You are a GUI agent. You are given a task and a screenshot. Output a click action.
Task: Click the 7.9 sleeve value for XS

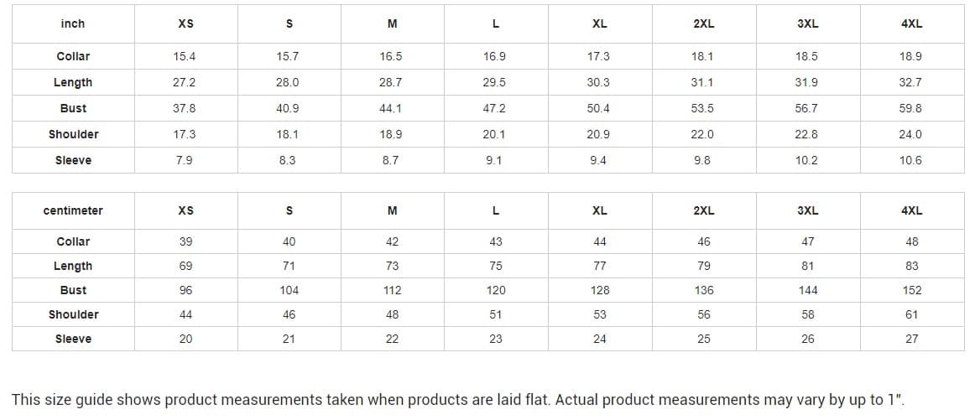point(185,160)
